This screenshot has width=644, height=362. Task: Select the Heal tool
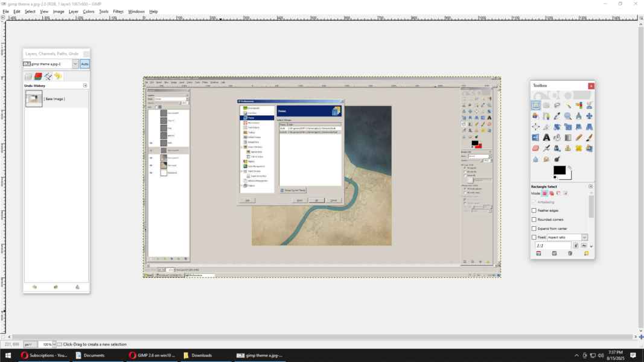[578, 148]
